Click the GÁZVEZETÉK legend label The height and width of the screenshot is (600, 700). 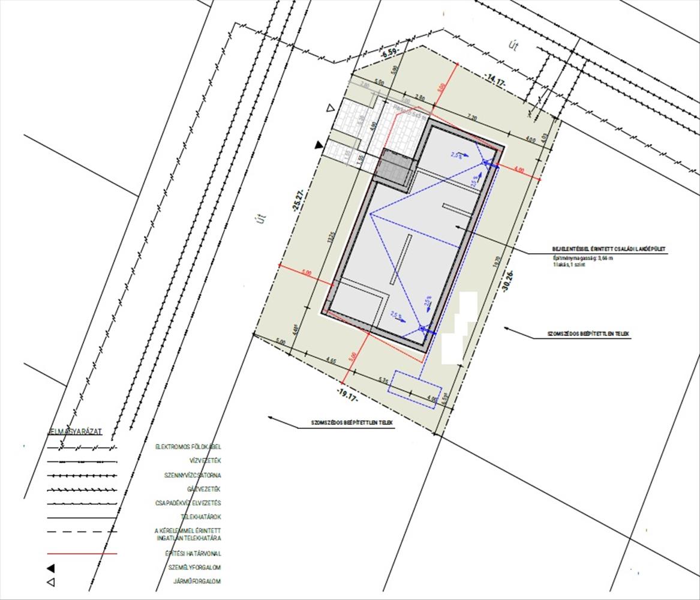click(187, 489)
